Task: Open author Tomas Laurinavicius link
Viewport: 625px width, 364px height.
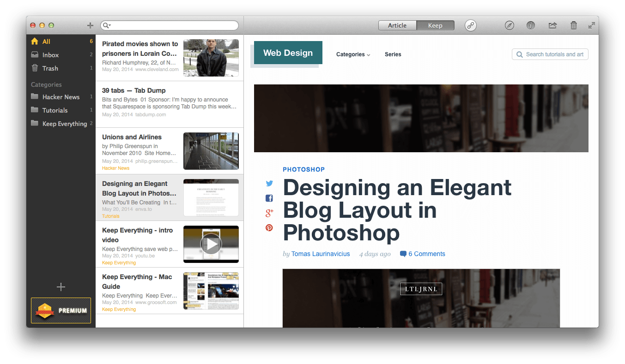Action: pos(321,254)
